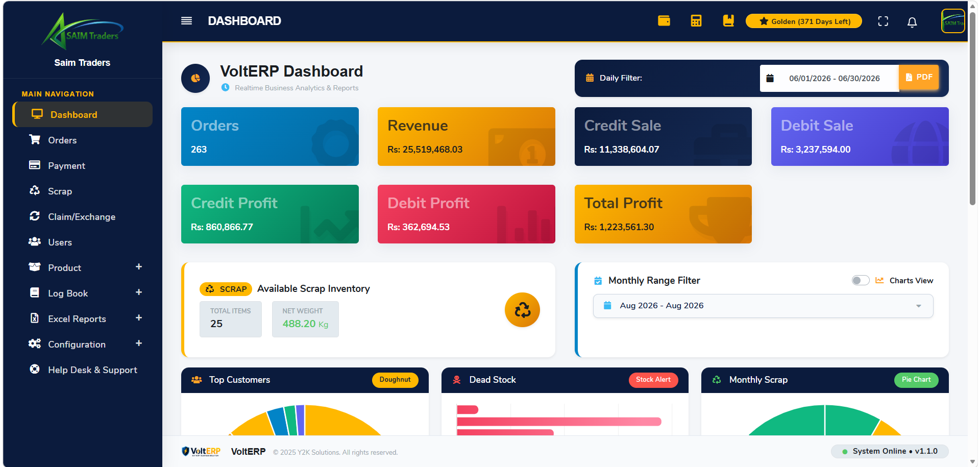Toggle the hamburger sidebar menu icon
Viewport: 980px width, 467px height.
pyautogui.click(x=186, y=21)
